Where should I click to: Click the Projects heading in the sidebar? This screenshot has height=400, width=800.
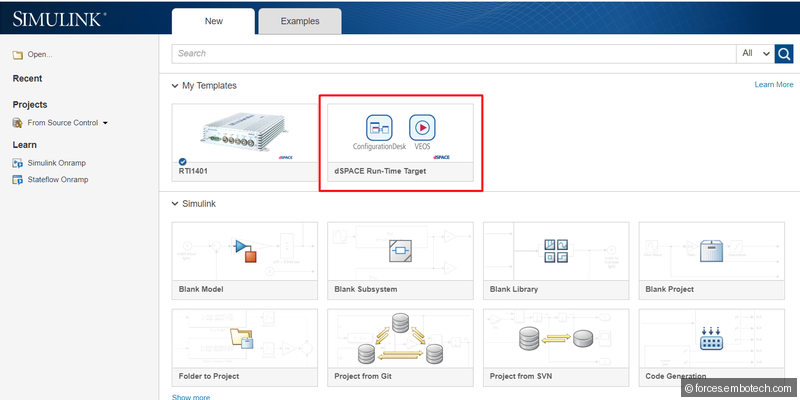[x=30, y=105]
